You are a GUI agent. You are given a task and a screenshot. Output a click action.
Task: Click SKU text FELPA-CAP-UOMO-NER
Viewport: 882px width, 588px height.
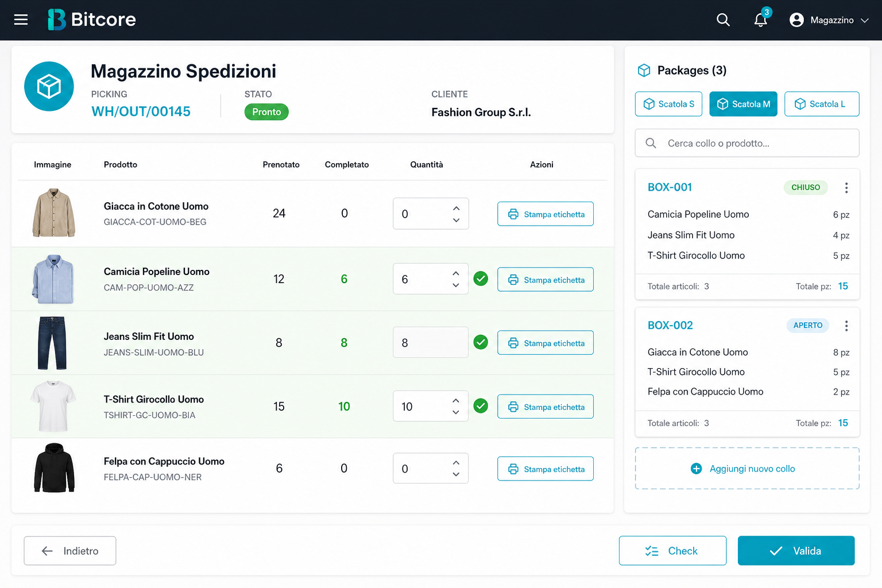tap(153, 477)
